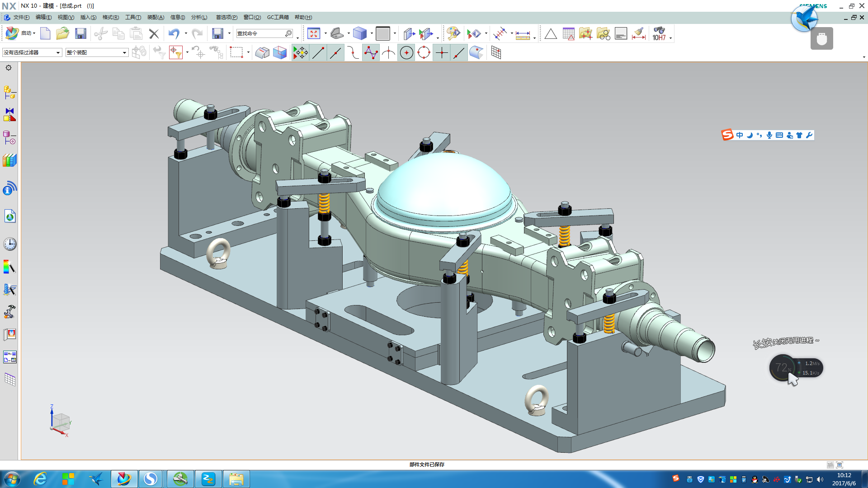
Task: Click the rendering style shaded cube icon
Action: [x=360, y=33]
